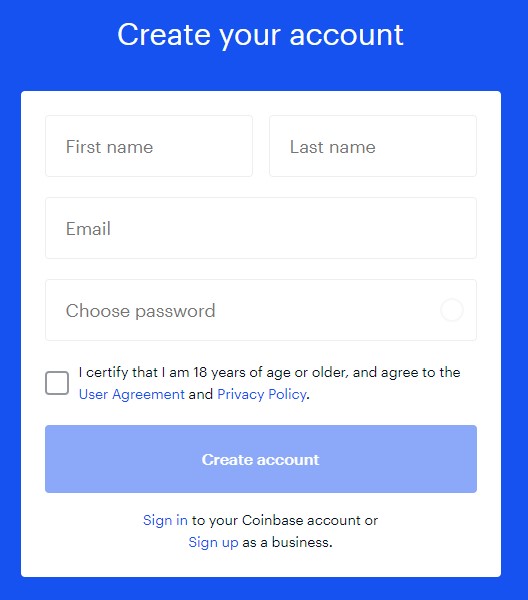Click the 'Choose password' placeholder text

(141, 311)
